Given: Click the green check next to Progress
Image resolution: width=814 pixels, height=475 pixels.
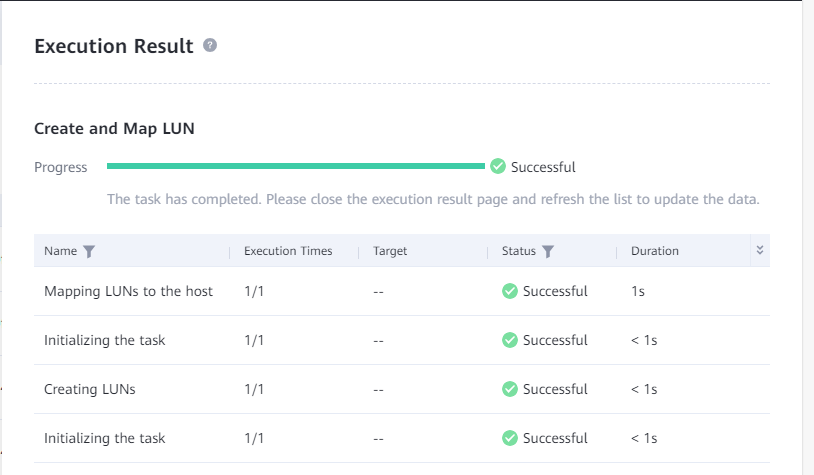Looking at the screenshot, I should point(498,167).
